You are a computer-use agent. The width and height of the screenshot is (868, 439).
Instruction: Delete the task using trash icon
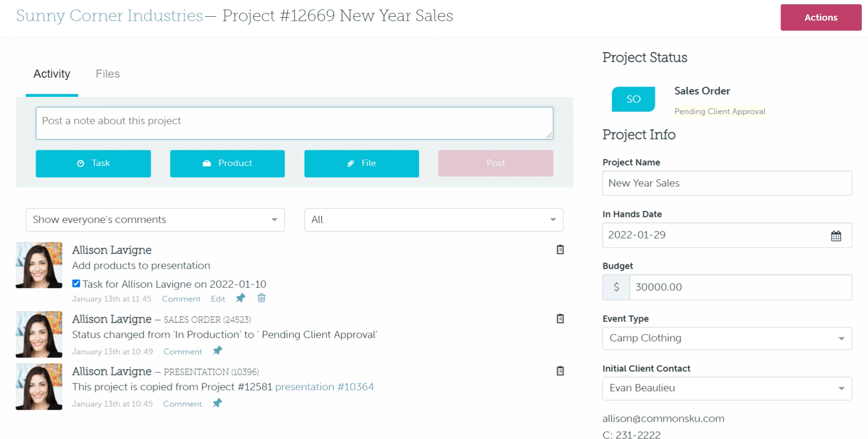pyautogui.click(x=262, y=298)
